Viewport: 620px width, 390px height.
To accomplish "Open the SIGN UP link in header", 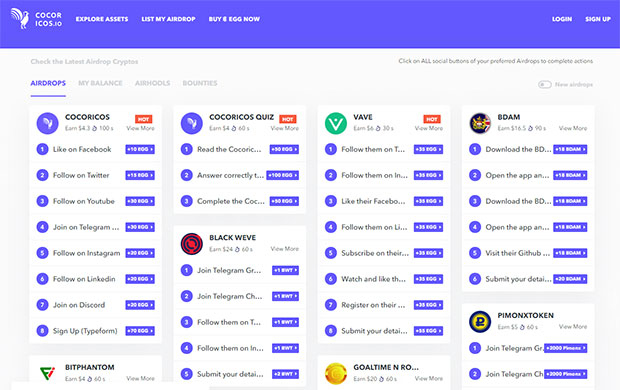I will point(598,19).
